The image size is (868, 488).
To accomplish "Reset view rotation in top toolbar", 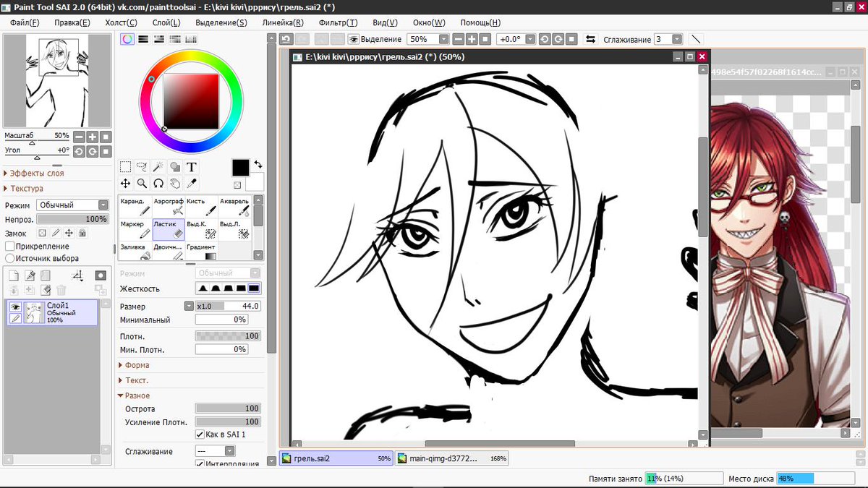I will point(571,39).
